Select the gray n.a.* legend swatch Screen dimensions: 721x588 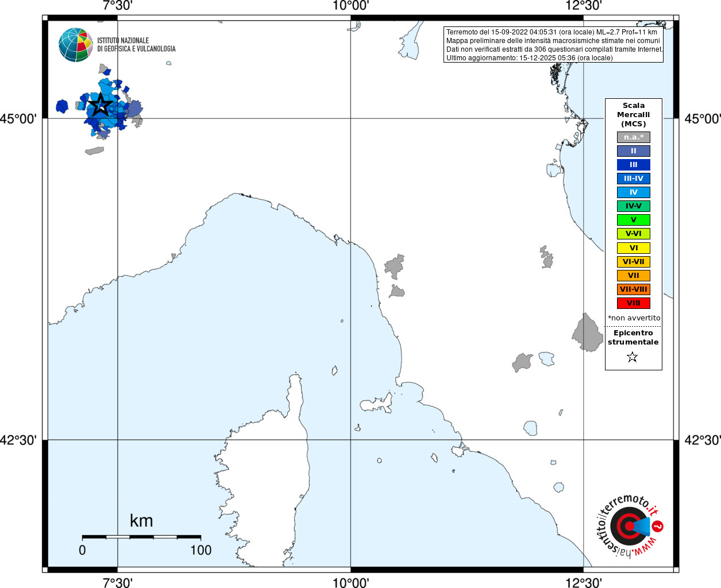(634, 137)
